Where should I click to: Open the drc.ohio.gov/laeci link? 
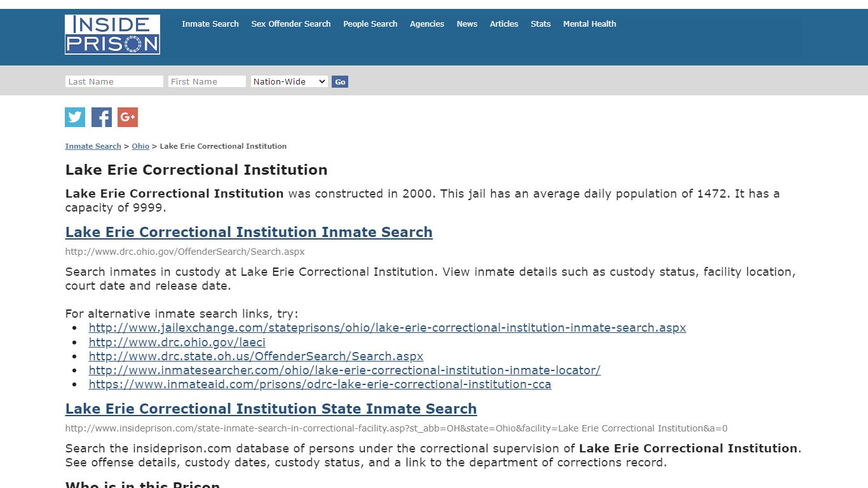point(177,342)
